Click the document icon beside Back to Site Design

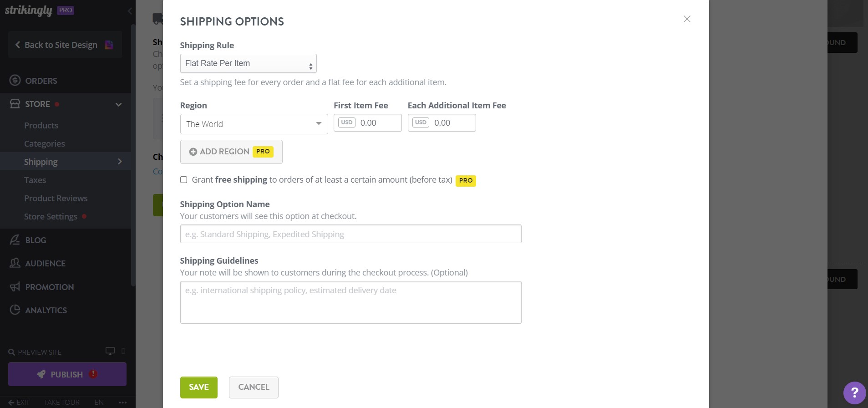coord(109,44)
